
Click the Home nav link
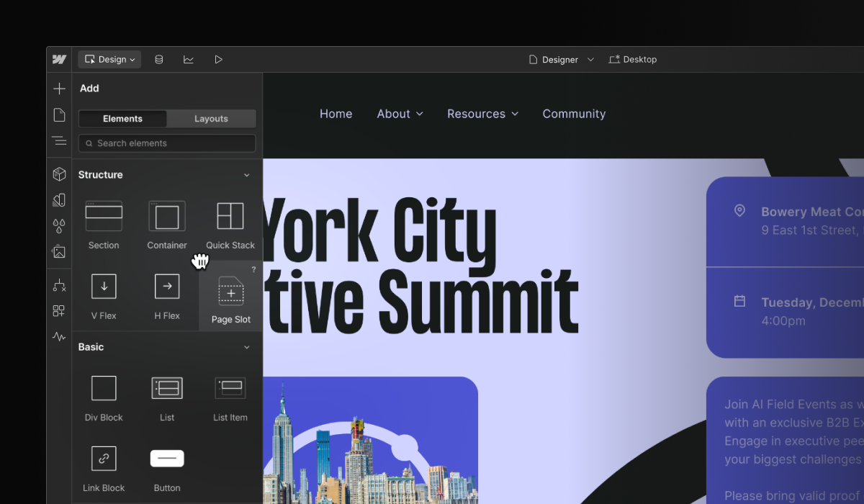click(336, 114)
